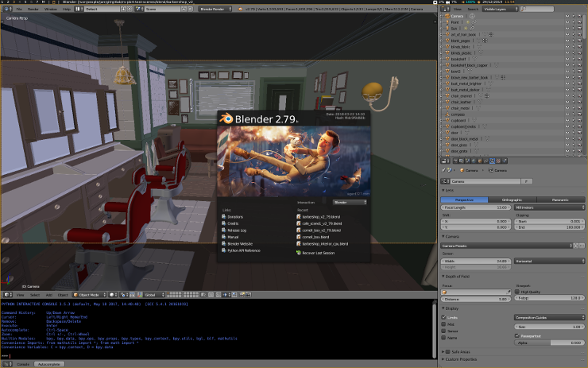Open the Composition Guides dropdown
The height and width of the screenshot is (368, 588).
pyautogui.click(x=549, y=318)
